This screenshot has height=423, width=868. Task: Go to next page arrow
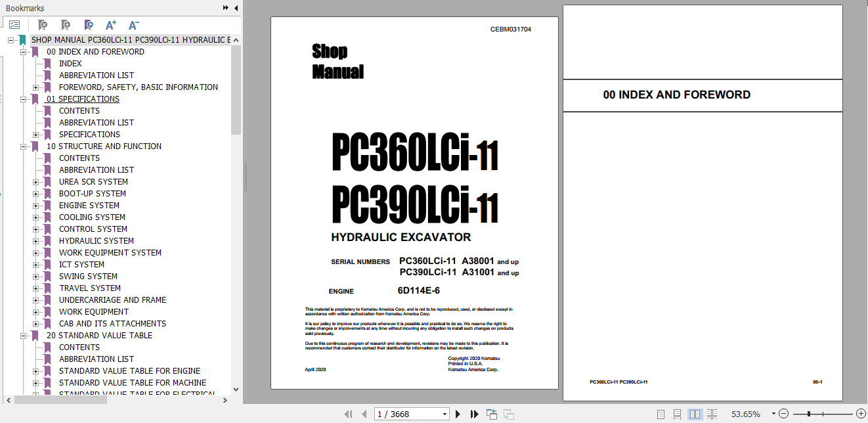(458, 414)
